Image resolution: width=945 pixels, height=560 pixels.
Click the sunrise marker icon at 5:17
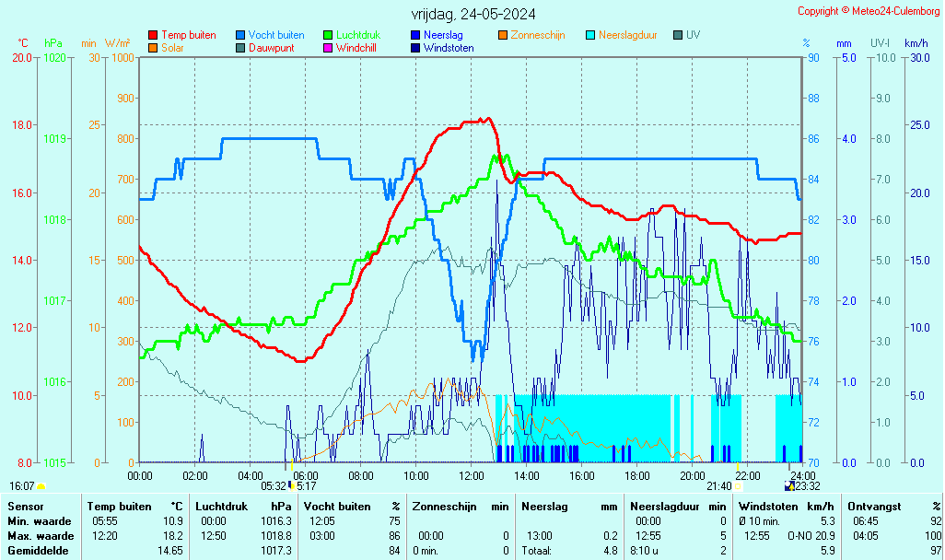coord(292,485)
